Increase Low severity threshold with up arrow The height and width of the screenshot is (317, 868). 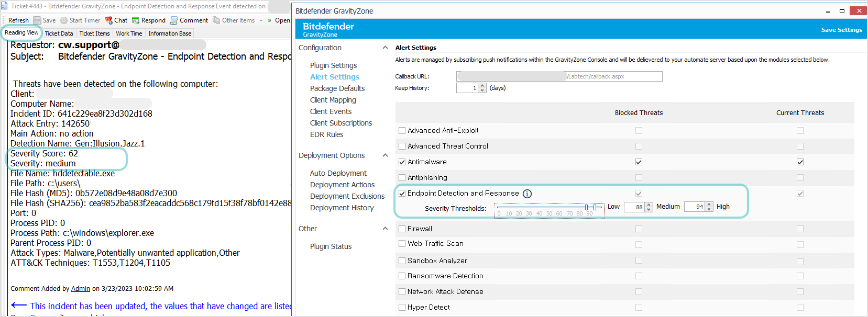[649, 205]
